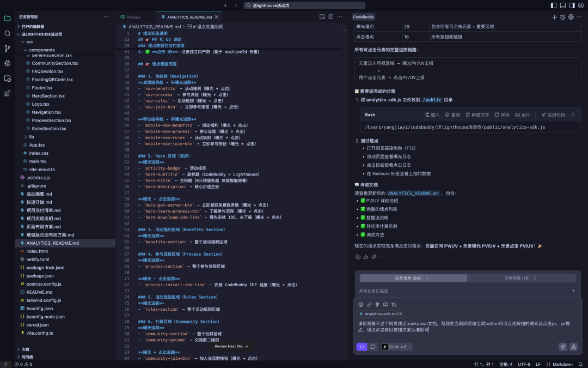Open Extensions view in activity bar
Screen dimensions: 588x368
[7, 94]
